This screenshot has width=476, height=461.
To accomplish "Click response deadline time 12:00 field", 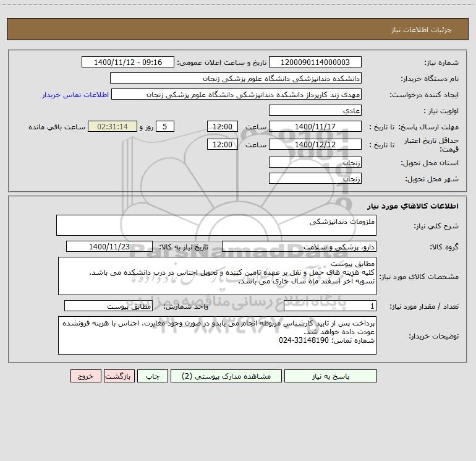I will (x=222, y=126).
